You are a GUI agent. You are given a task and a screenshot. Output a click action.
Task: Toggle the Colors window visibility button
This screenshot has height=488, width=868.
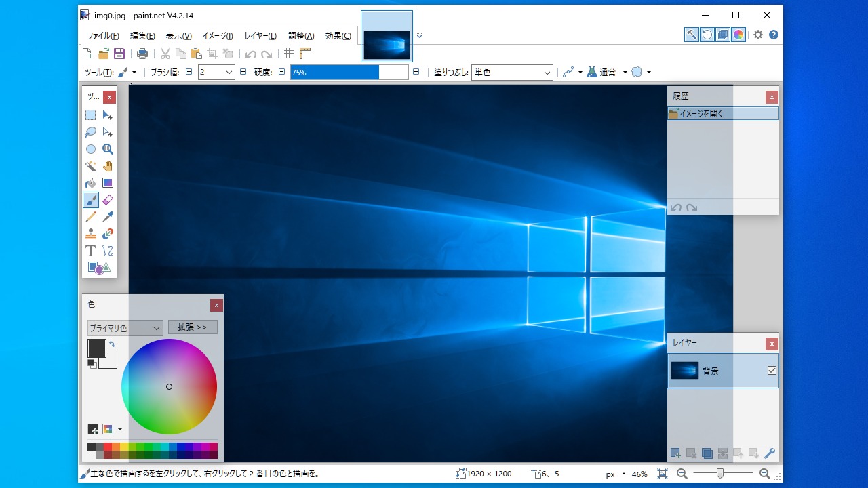pos(739,35)
